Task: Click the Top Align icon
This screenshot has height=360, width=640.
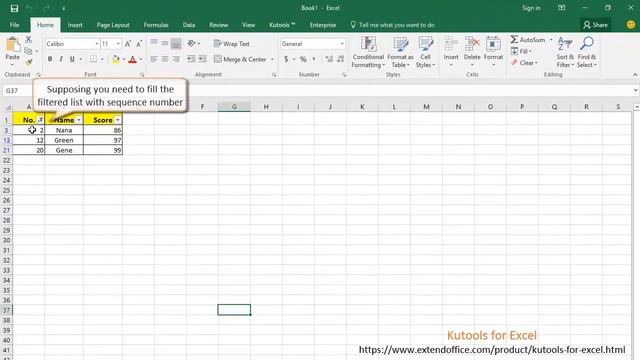Action: [x=154, y=43]
